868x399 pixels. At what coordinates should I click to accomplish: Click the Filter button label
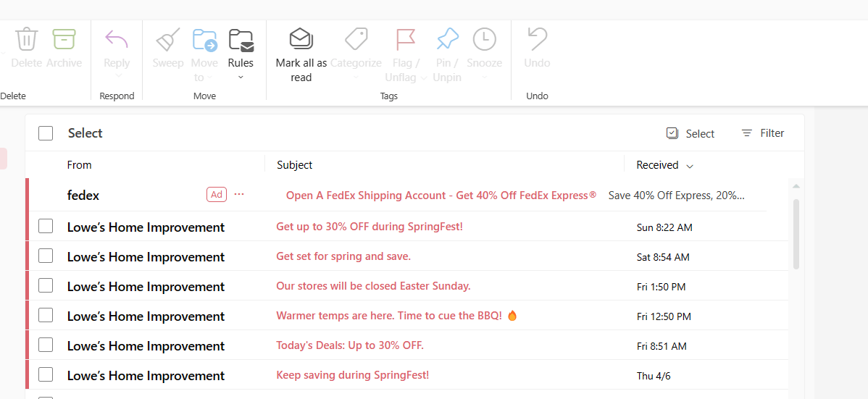[x=772, y=133]
